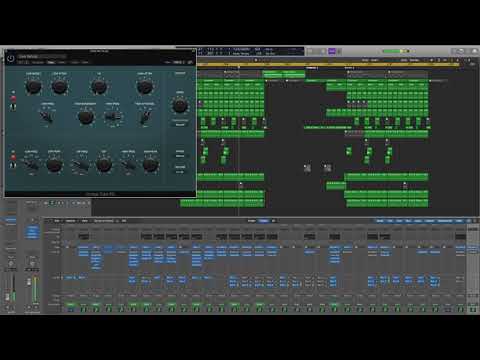This screenshot has height=360, width=480.
Task: Open the plugin View size dropdown
Action: (x=179, y=62)
